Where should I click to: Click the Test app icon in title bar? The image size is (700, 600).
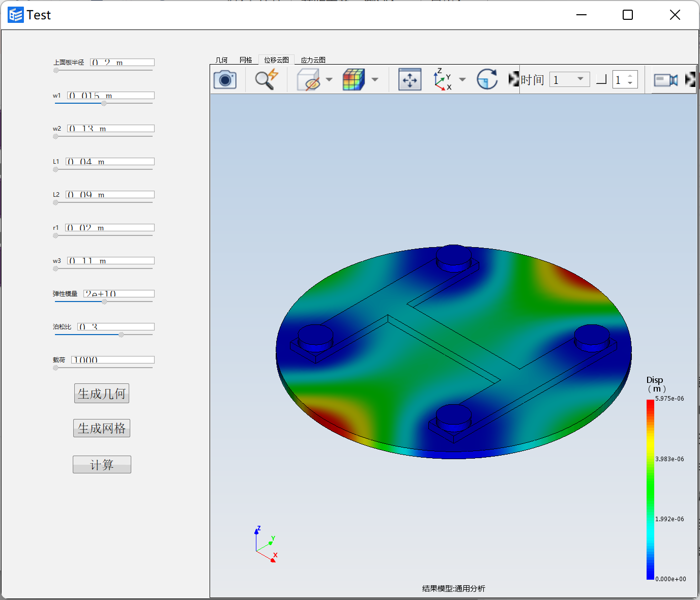16,15
